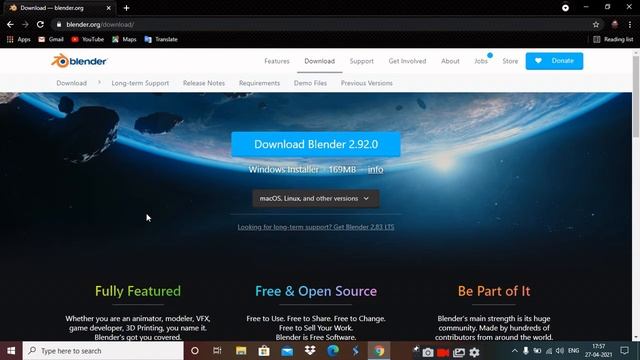Open the Store menu item
Screen dimensions: 640x360
tap(510, 61)
